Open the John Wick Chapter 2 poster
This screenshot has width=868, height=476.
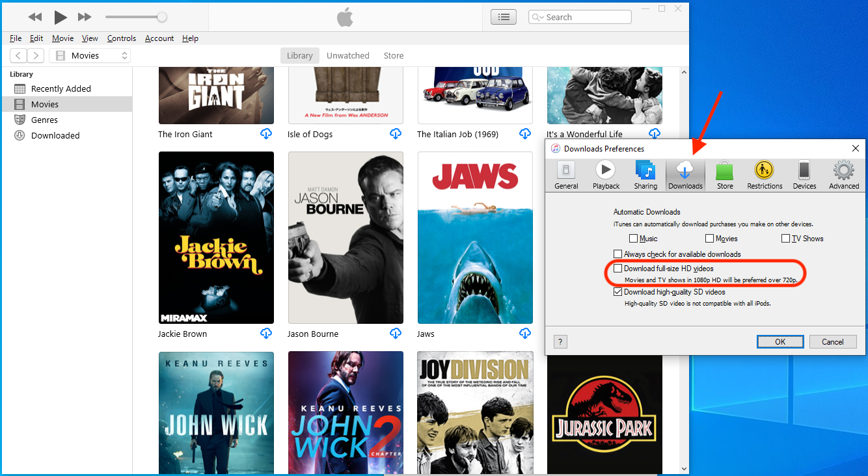pos(346,413)
